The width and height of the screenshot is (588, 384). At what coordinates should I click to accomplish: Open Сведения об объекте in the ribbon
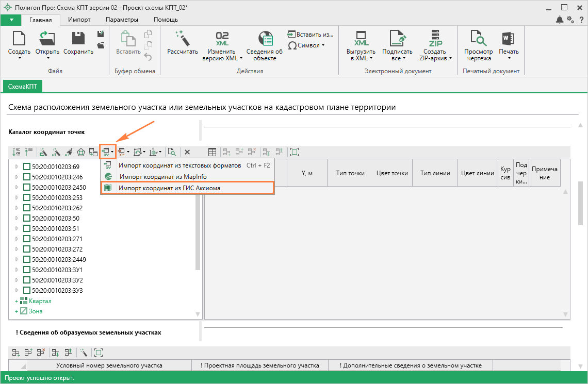(264, 39)
